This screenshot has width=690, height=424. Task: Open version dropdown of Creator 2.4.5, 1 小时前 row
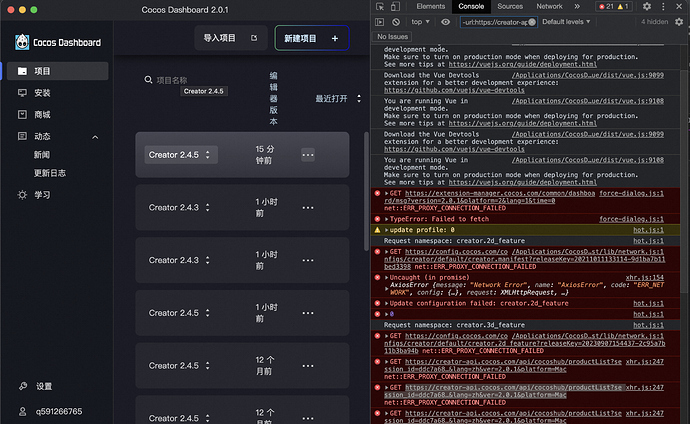click(179, 313)
